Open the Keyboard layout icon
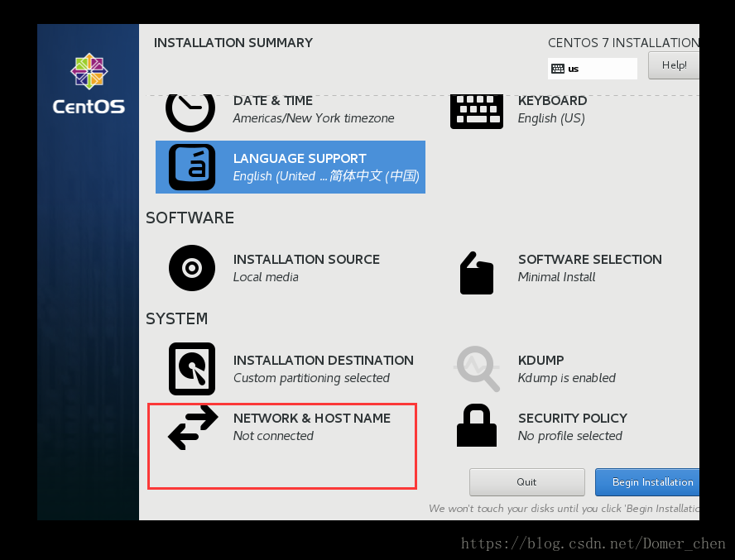Image resolution: width=735 pixels, height=560 pixels. (476, 112)
